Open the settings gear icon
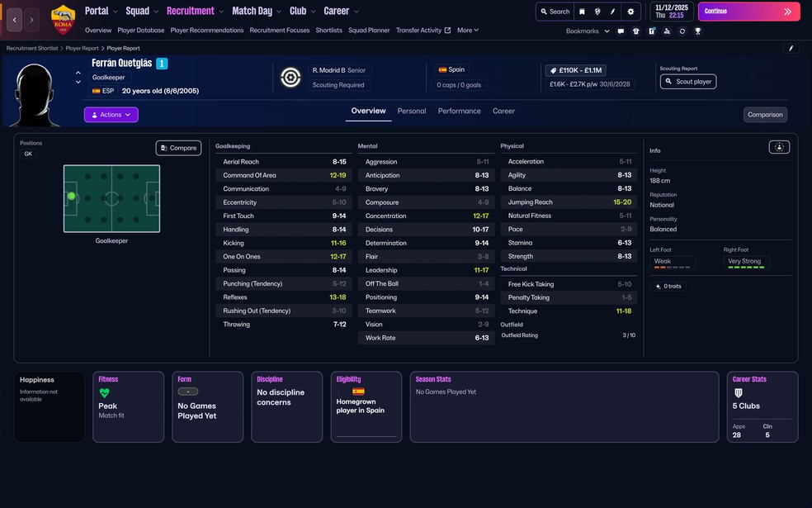This screenshot has width=812, height=508. [x=630, y=12]
